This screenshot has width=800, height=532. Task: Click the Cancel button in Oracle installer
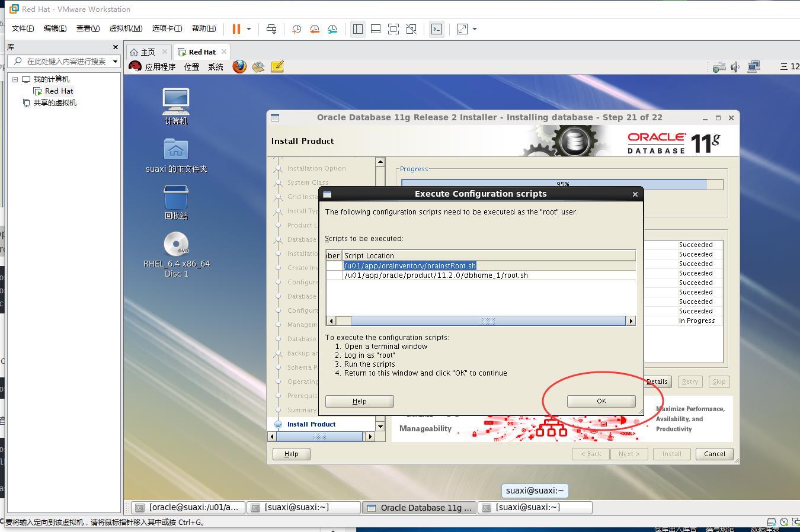[x=714, y=454]
